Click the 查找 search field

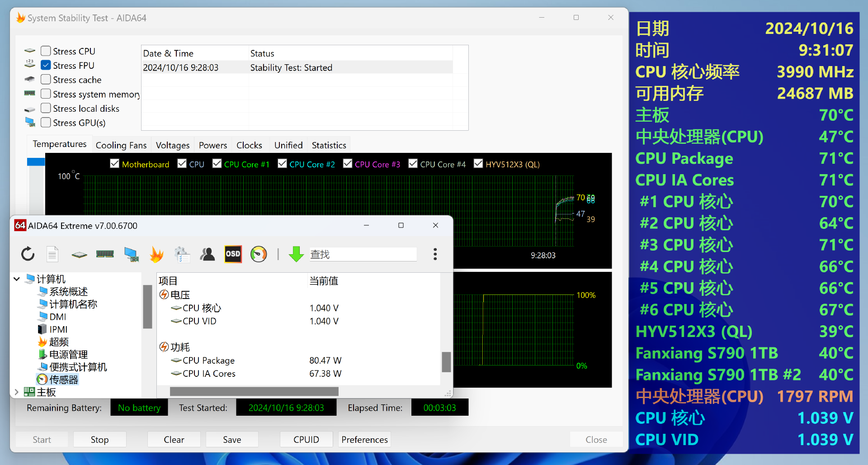pos(363,254)
